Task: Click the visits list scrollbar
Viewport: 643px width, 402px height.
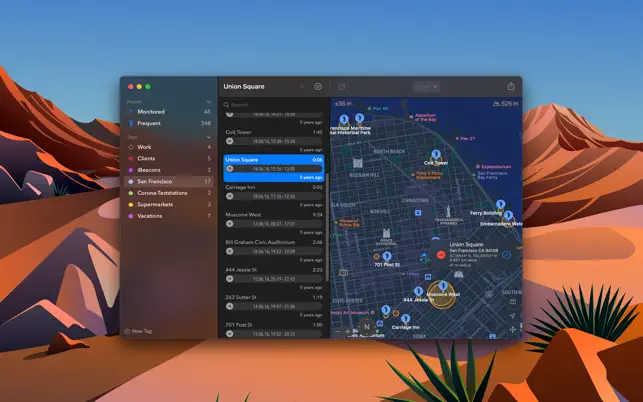Action: coord(327,228)
